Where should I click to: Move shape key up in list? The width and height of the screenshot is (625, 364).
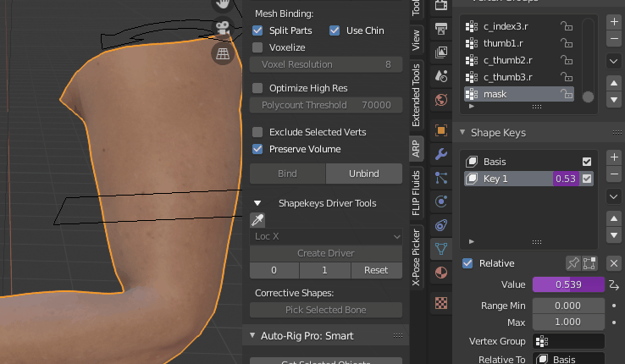pos(614,218)
